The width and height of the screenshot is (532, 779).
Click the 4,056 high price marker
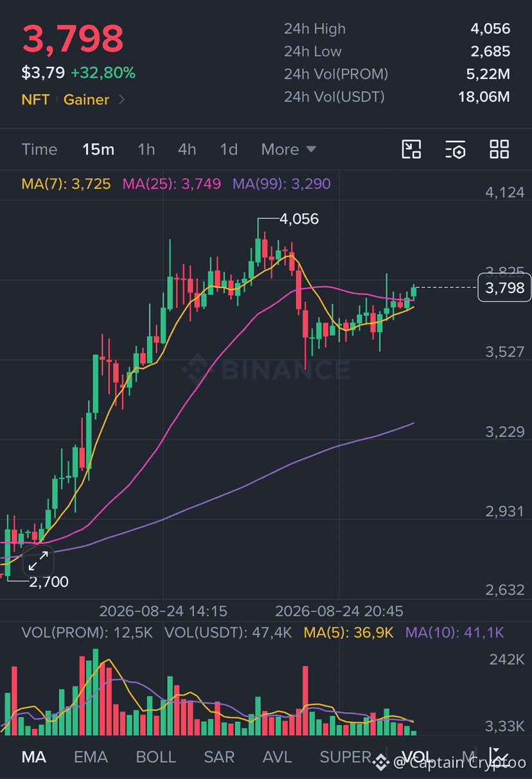[299, 219]
